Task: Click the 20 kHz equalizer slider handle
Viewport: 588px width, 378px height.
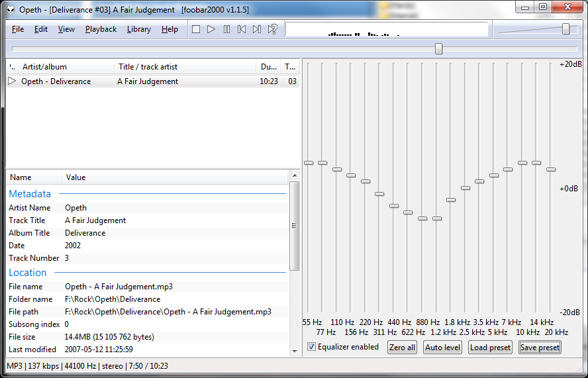Action: pyautogui.click(x=550, y=169)
